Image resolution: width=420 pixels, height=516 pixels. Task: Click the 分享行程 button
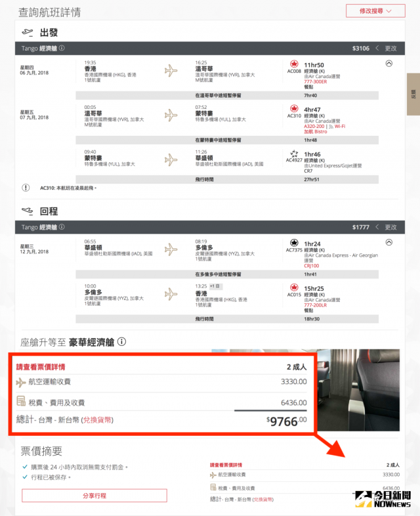pyautogui.click(x=94, y=496)
